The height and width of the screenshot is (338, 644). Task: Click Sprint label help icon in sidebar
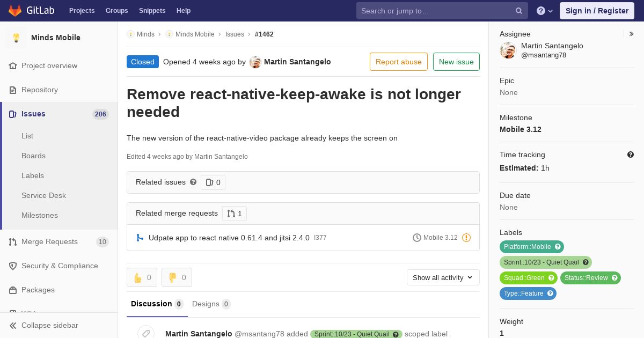pyautogui.click(x=586, y=262)
